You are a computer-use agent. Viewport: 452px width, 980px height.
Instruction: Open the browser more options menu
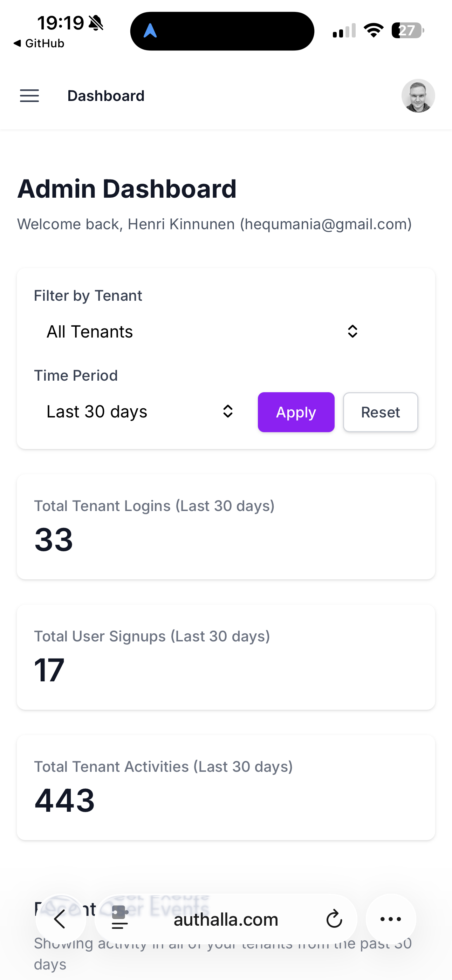[391, 919]
